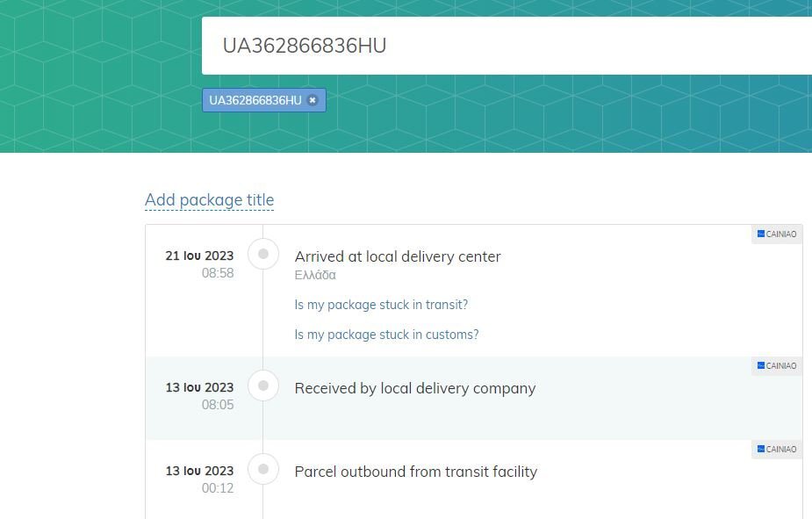The width and height of the screenshot is (812, 519).
Task: Click the 21 Ιου 2023 date label
Action: pyautogui.click(x=199, y=256)
